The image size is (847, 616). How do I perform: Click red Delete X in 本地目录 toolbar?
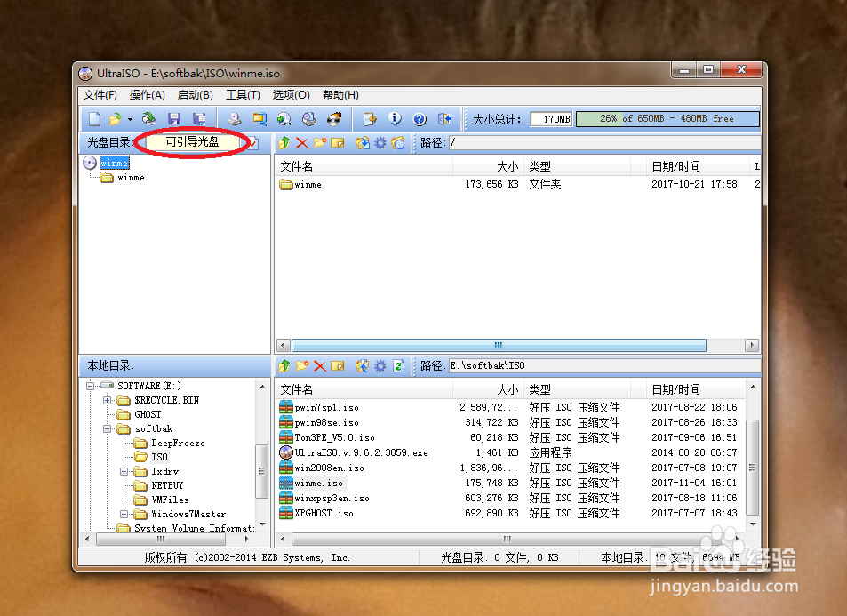tap(320, 366)
